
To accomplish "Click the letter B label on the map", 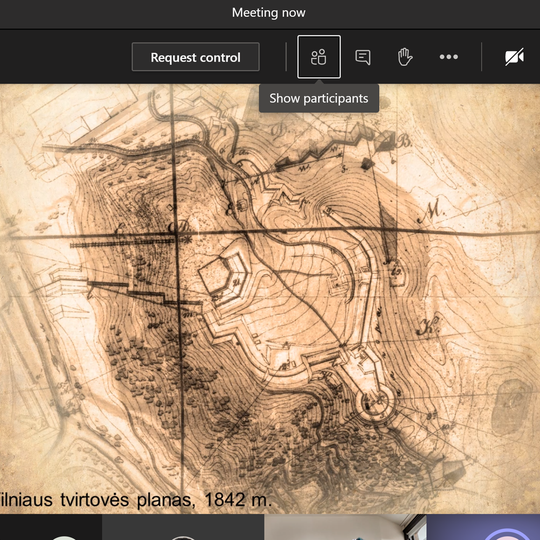I will pyautogui.click(x=404, y=141).
